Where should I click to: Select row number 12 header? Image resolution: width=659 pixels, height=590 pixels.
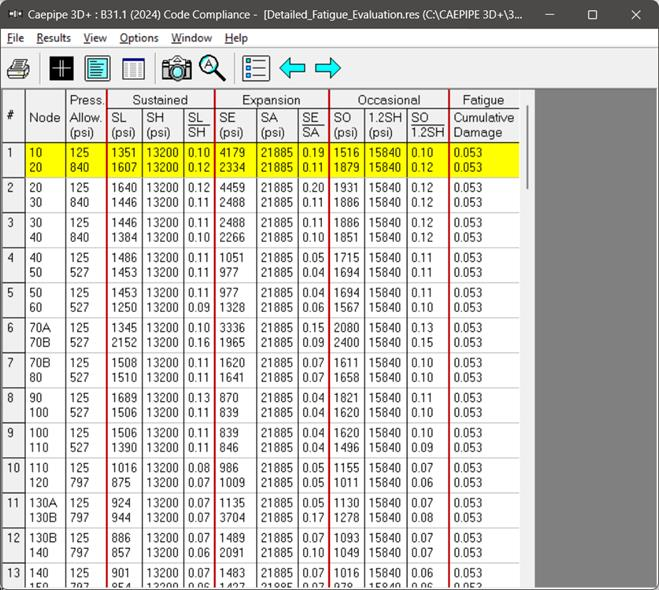(x=13, y=545)
